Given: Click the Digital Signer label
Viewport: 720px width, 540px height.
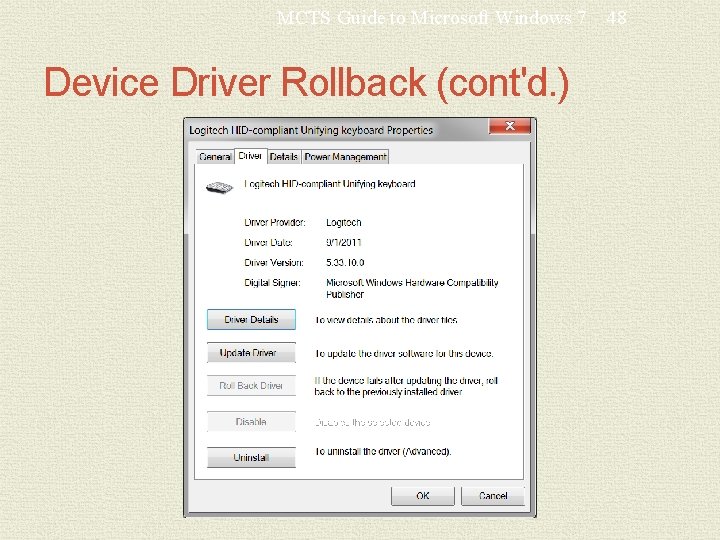Looking at the screenshot, I should pos(272,283).
